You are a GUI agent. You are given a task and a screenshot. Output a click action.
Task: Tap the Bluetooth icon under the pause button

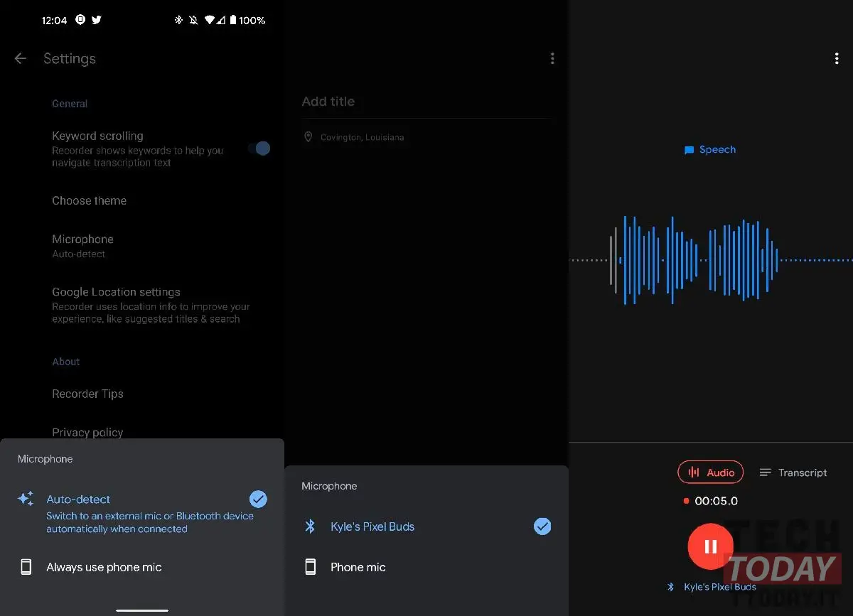(x=670, y=587)
